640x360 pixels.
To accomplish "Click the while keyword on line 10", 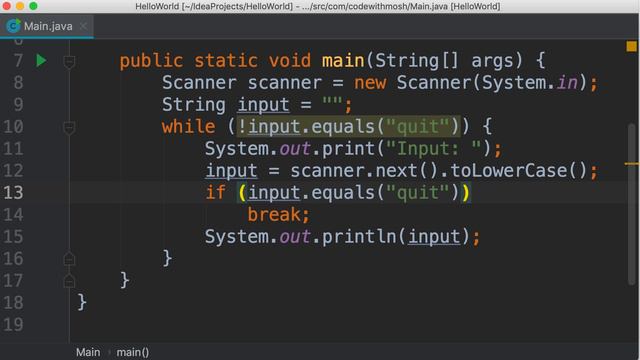I will coord(189,127).
